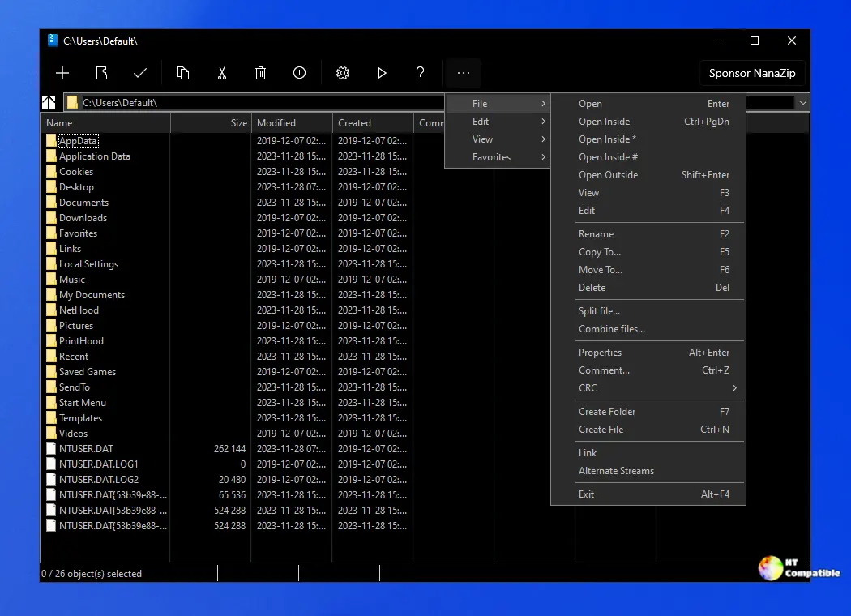851x616 pixels.
Task: Expand the address bar dropdown arrow
Action: tap(802, 103)
